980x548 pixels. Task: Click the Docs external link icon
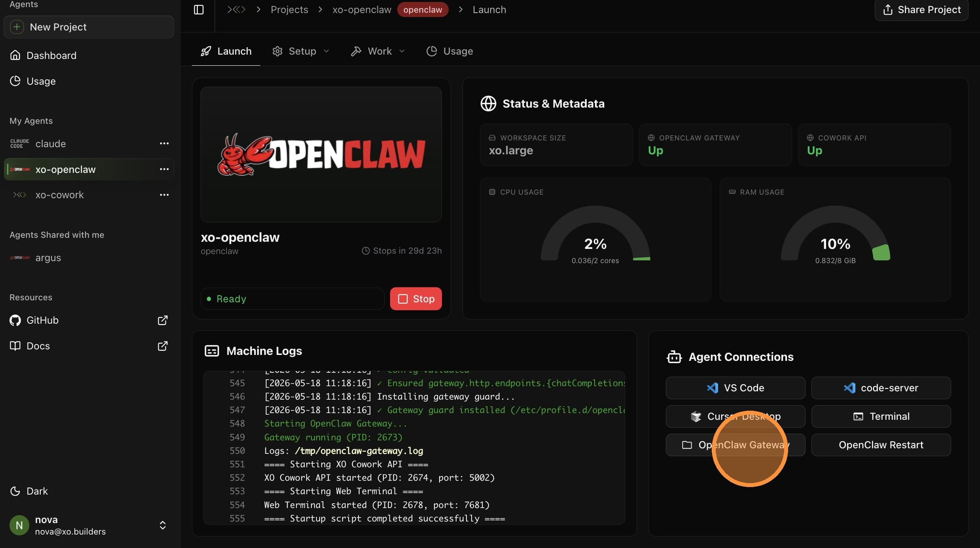pos(163,346)
